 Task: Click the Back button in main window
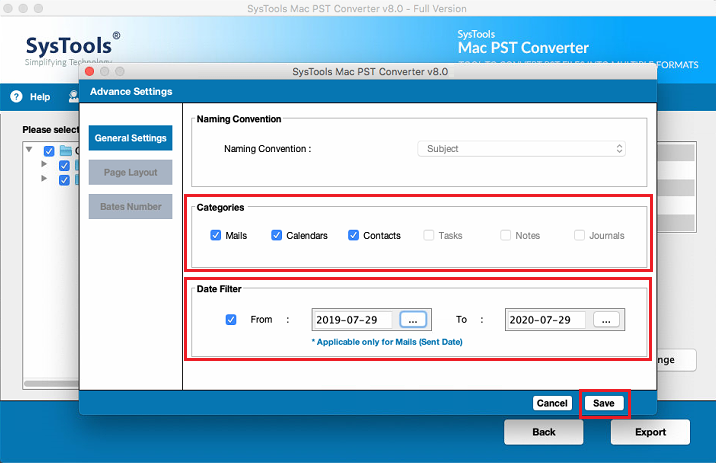[543, 432]
